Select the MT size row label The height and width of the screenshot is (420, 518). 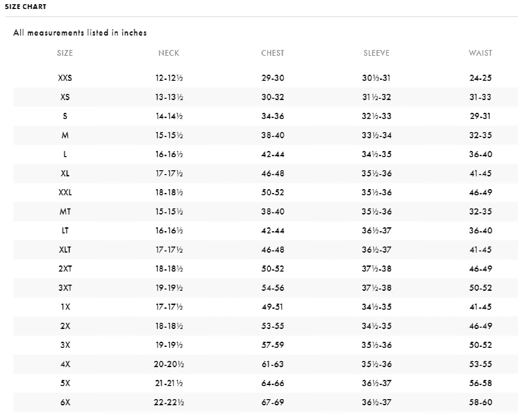[65, 212]
